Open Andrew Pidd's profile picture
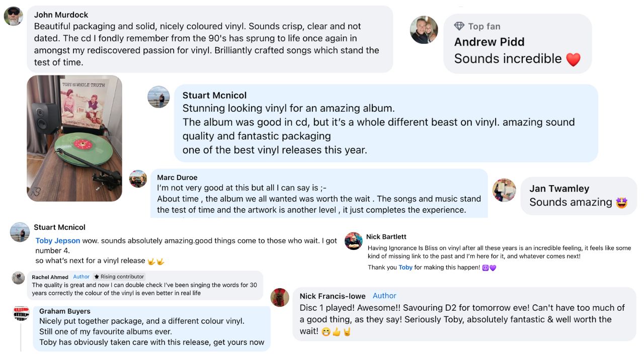 point(424,30)
